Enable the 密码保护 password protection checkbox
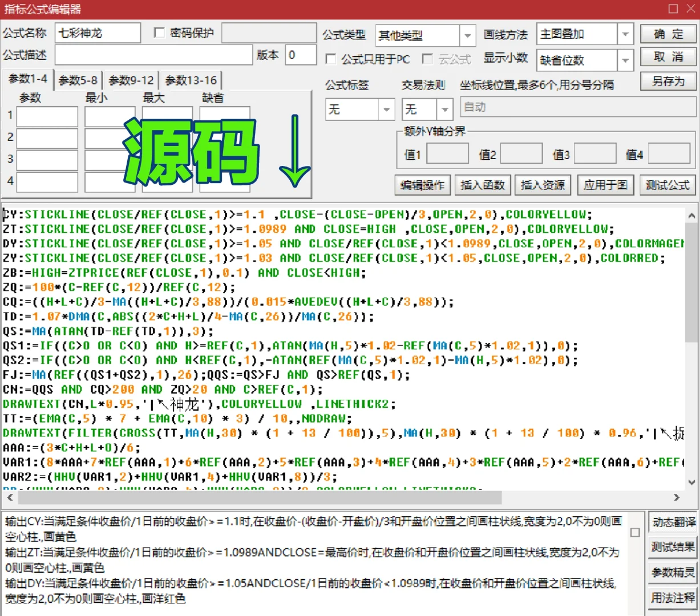Image resolution: width=700 pixels, height=616 pixels. 159,33
